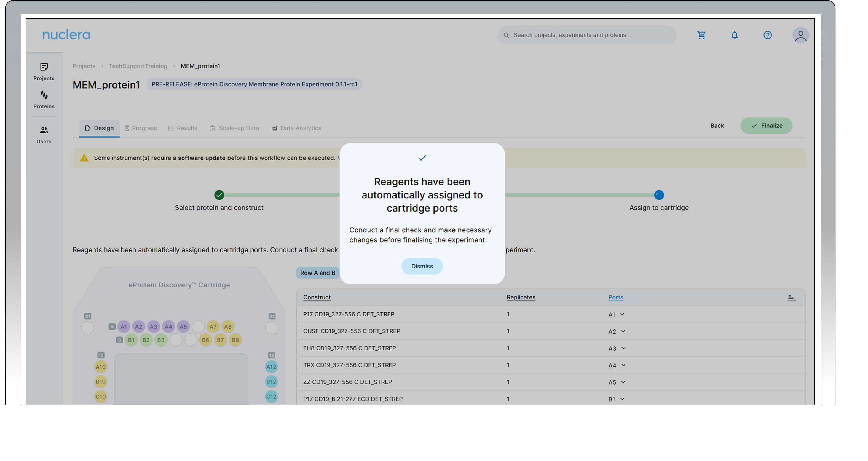Select cartridge port B7
The height and width of the screenshot is (461, 868).
coord(220,340)
